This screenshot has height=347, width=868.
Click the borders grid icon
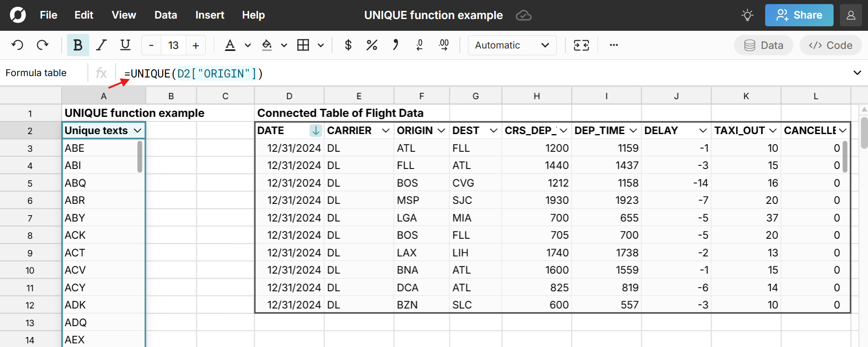(303, 45)
